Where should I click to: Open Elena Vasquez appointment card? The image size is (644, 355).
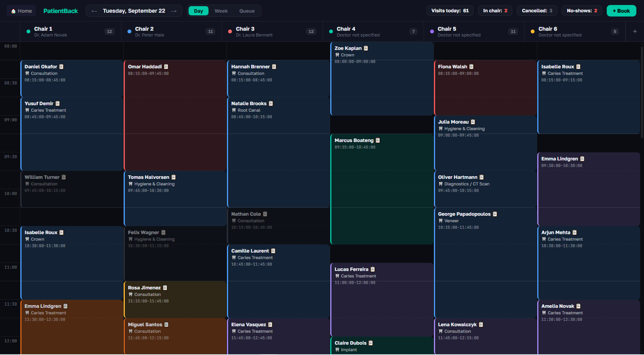[278, 336]
